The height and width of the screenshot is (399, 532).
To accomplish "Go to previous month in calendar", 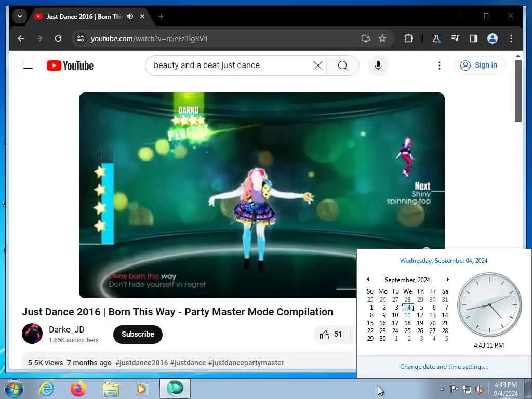I will [368, 279].
